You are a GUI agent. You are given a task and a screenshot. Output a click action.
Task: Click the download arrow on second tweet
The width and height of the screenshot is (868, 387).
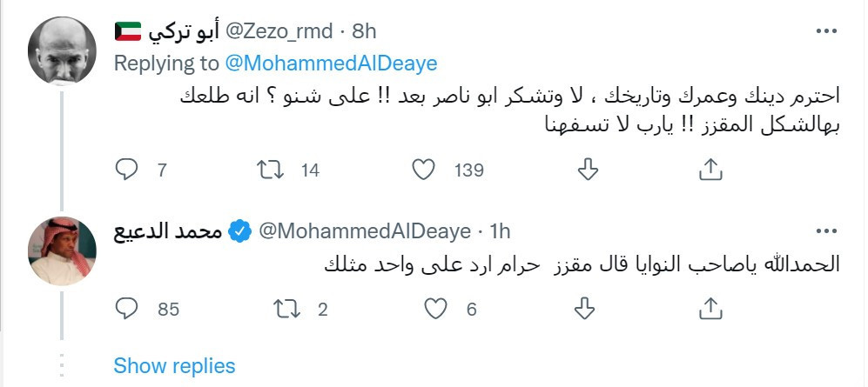point(584,309)
